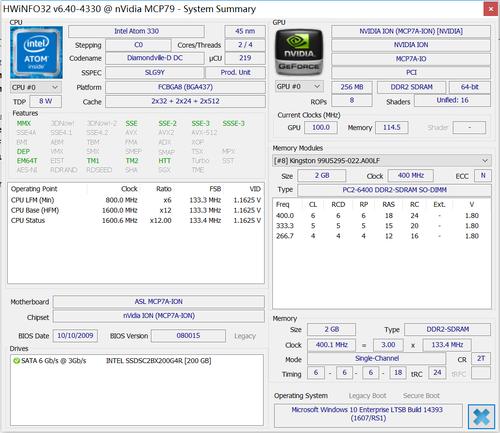Click the Operating Point column header
The width and height of the screenshot is (500, 433).
coord(34,189)
